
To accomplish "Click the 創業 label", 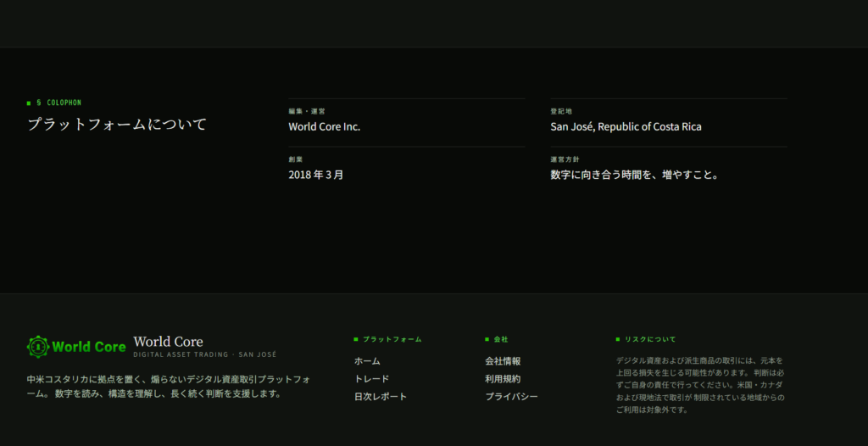I will 296,159.
